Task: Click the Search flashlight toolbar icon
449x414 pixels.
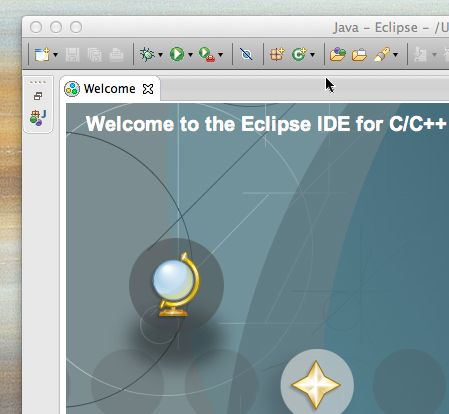Action: click(x=382, y=55)
